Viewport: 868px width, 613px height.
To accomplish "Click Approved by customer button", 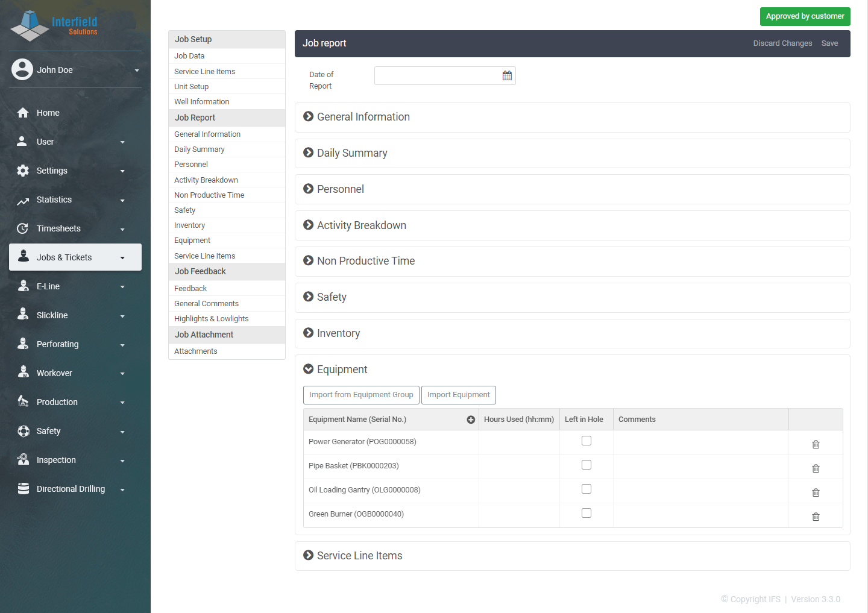I will tap(805, 16).
